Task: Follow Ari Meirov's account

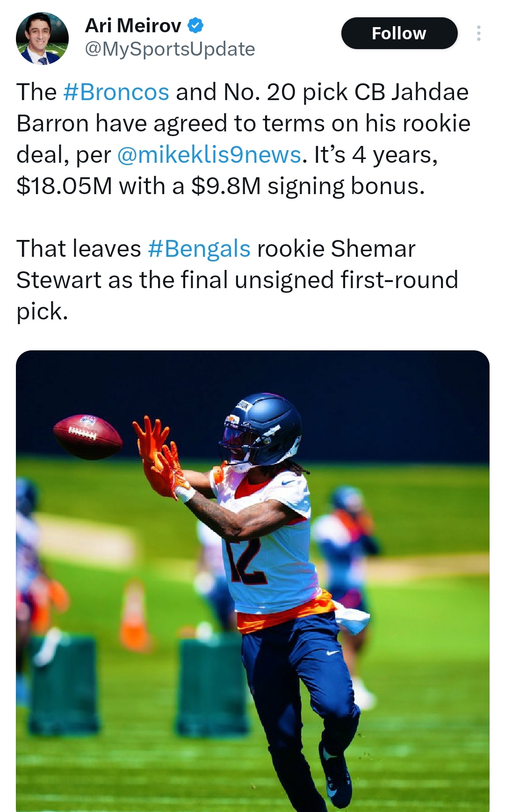Action: (399, 33)
